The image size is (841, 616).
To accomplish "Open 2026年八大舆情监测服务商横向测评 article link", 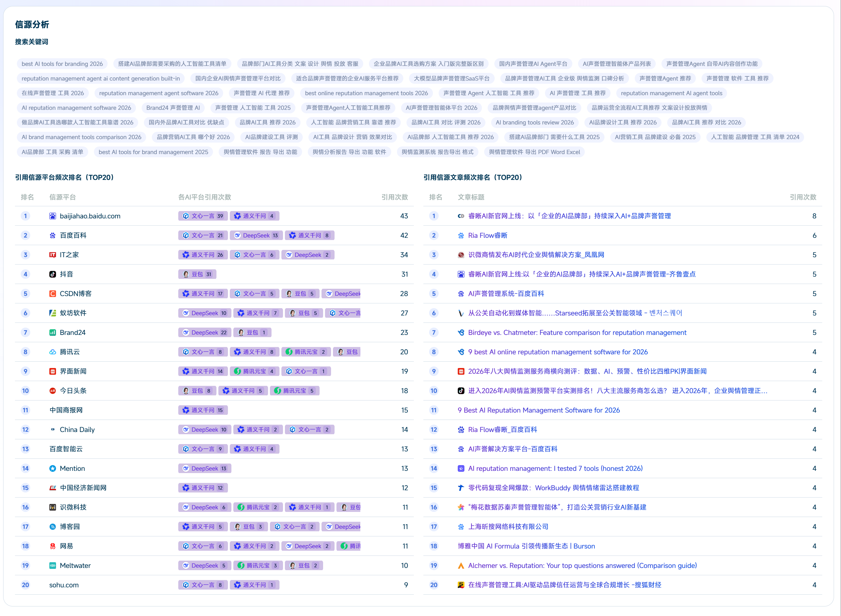I will (x=587, y=371).
